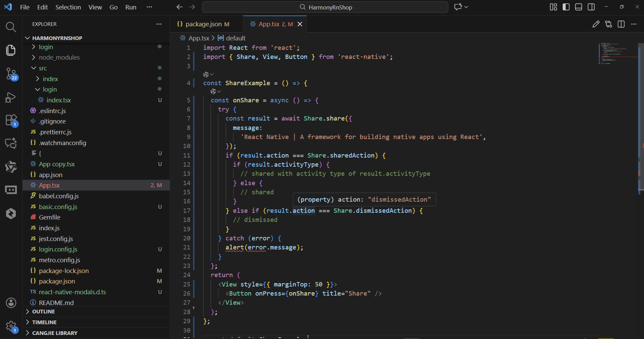Click the Manage gear icon
Image resolution: width=644 pixels, height=339 pixels.
(x=11, y=326)
